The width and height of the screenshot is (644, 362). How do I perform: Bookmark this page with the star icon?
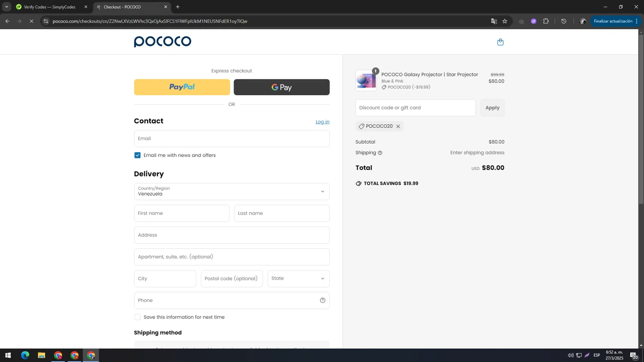505,21
